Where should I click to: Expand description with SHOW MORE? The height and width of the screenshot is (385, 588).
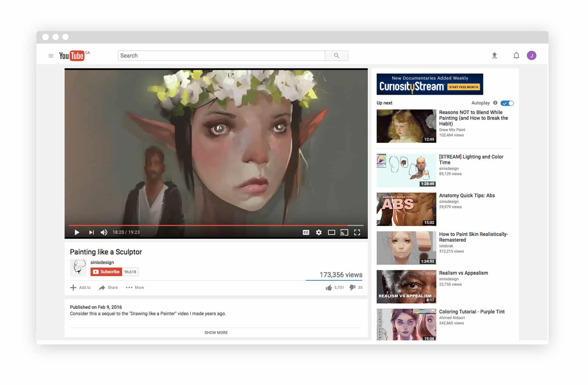click(216, 332)
